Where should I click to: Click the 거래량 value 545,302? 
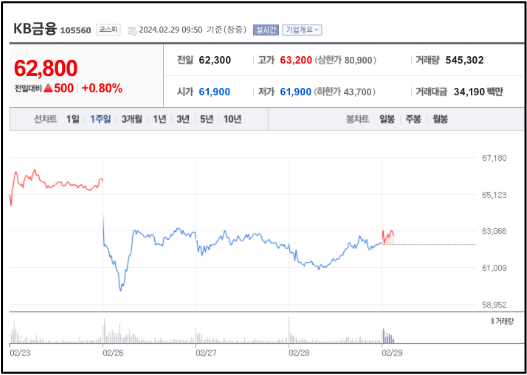click(464, 60)
